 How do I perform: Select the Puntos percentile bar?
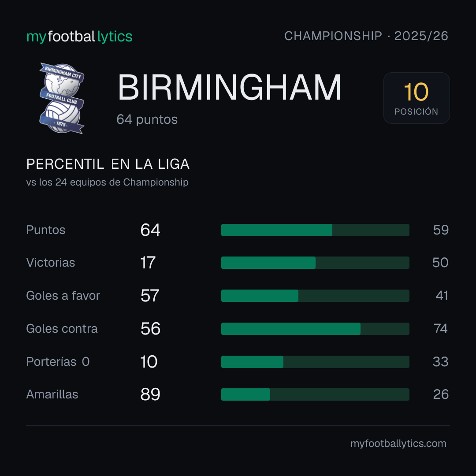pyautogui.click(x=315, y=230)
